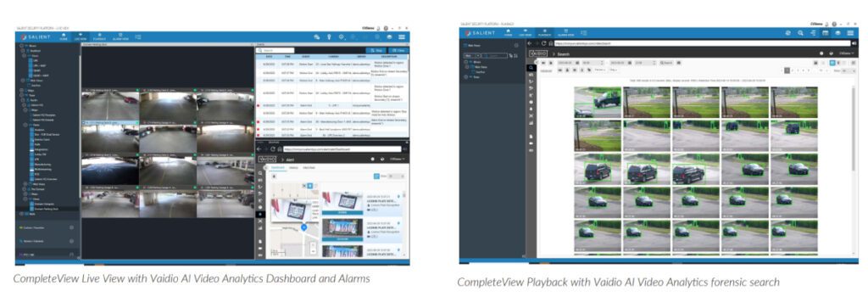Click bar chart icon in Vaidio Alert sidebar
The height and width of the screenshot is (308, 868).
[260, 227]
